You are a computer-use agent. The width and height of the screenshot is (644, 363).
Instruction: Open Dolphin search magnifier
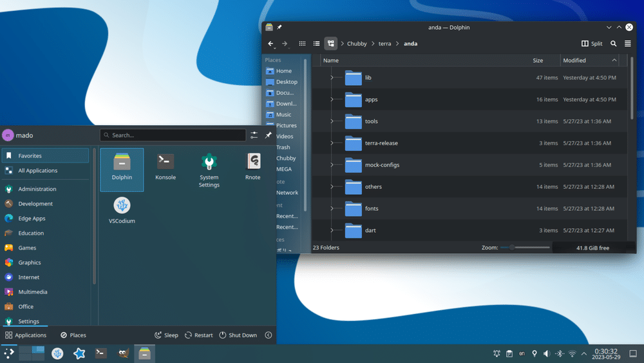pyautogui.click(x=613, y=44)
